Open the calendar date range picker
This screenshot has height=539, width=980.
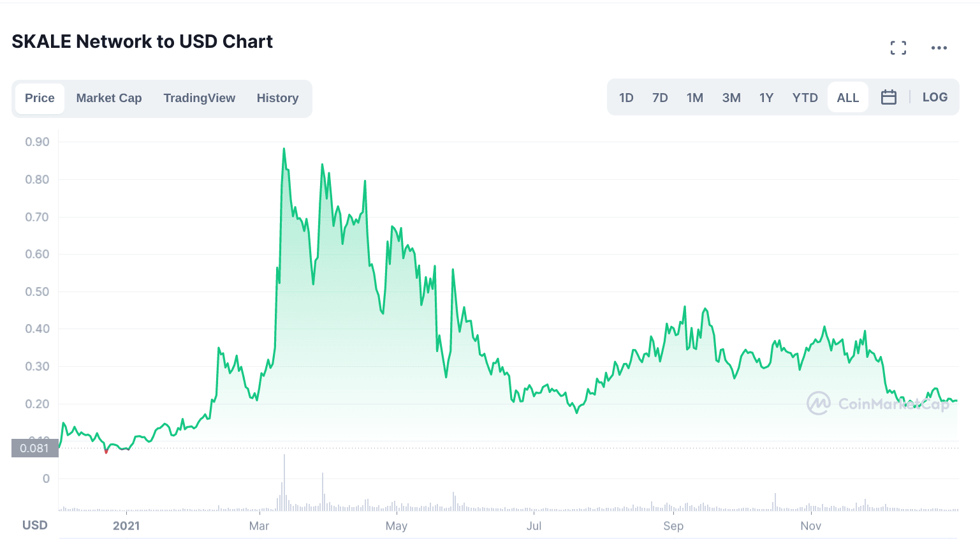[x=888, y=98]
